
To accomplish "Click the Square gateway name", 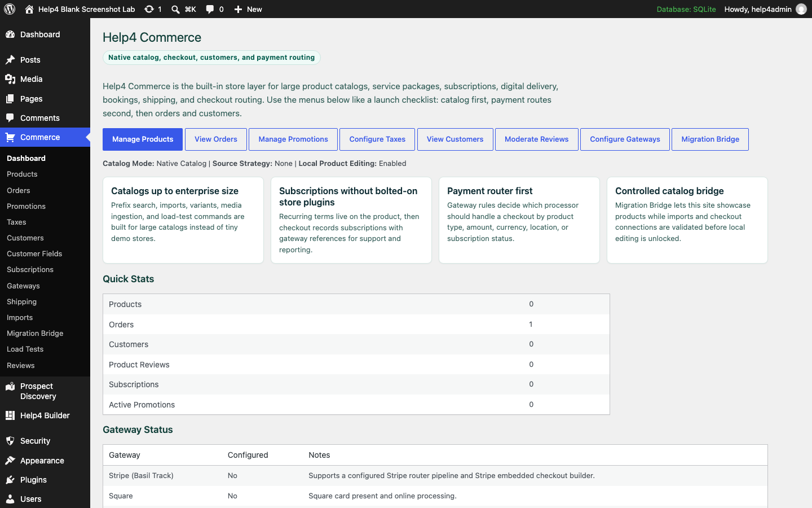I will (x=121, y=496).
